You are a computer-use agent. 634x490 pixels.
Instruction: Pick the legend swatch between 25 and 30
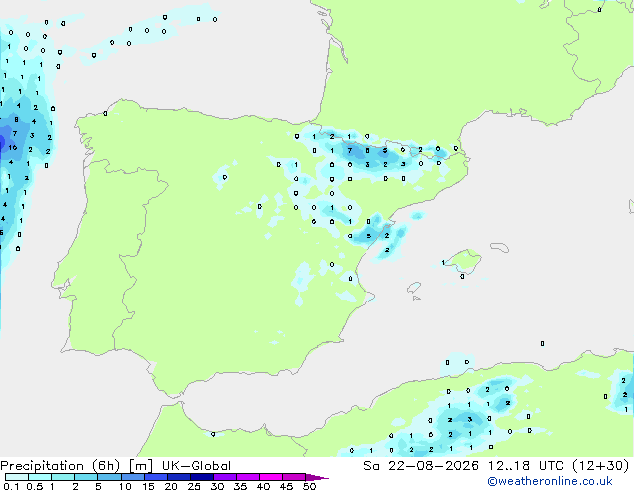coord(202,477)
